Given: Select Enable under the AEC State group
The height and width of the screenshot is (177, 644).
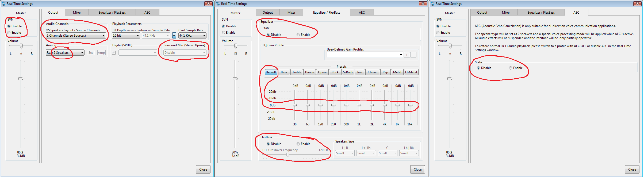Looking at the screenshot, I should click(x=511, y=68).
